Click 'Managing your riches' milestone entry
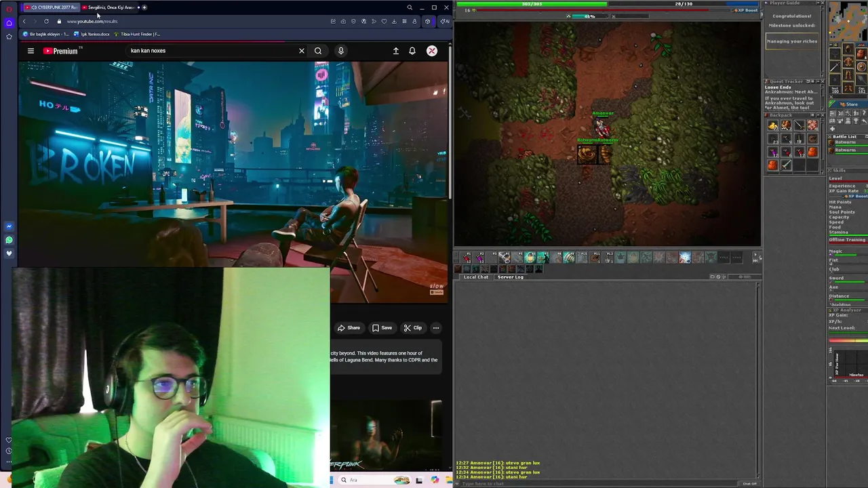868x488 pixels. pos(792,41)
